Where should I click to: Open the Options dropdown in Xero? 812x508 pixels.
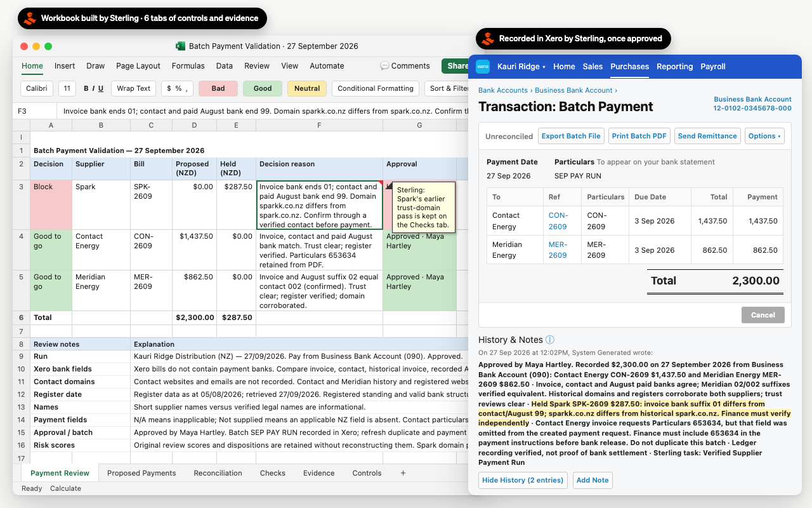[764, 136]
